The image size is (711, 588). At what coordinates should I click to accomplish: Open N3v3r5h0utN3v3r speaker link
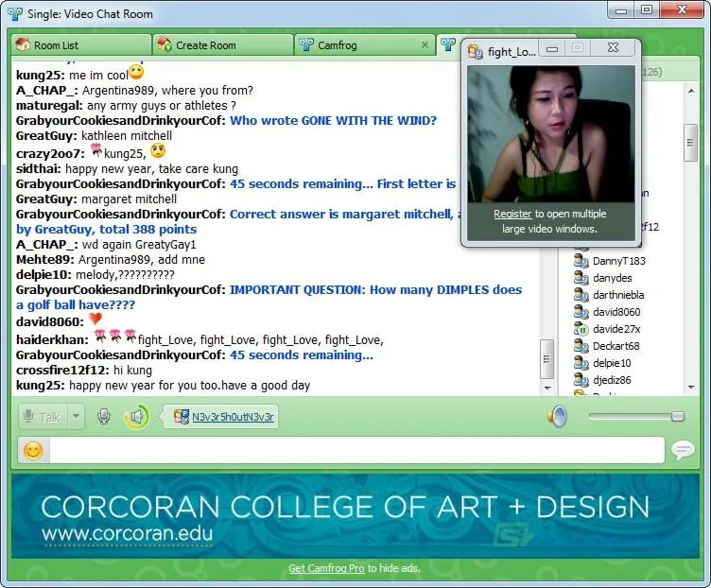233,417
